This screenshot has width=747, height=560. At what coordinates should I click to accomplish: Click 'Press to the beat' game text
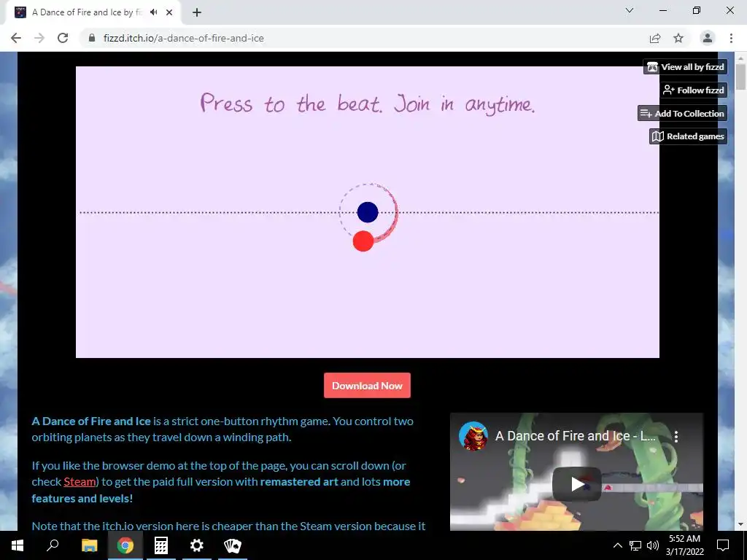pyautogui.click(x=368, y=104)
